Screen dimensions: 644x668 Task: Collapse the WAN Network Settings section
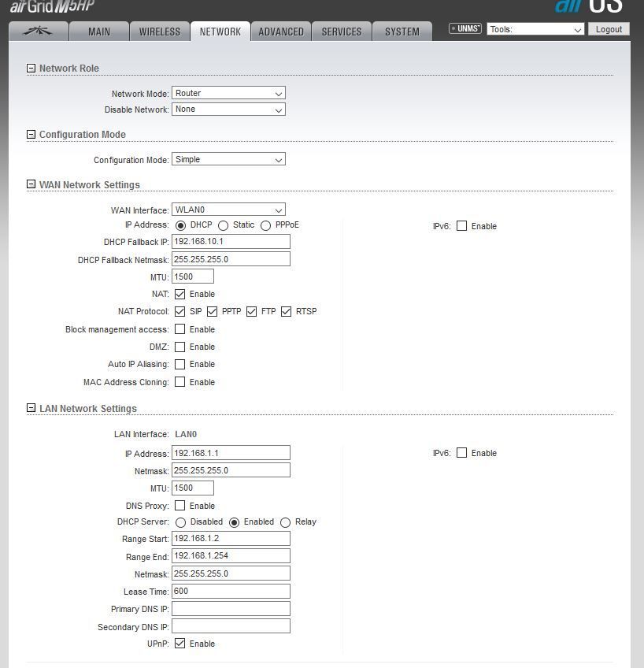click(x=31, y=185)
